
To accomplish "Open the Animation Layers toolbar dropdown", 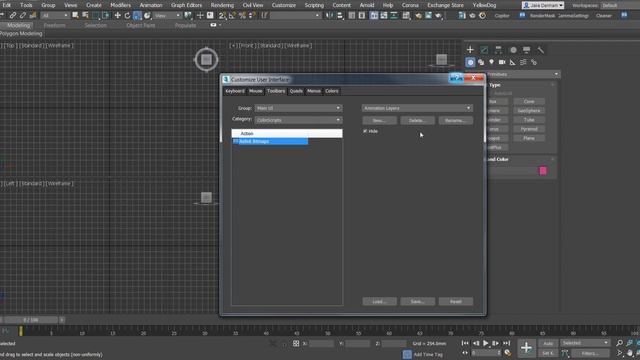I will 417,108.
